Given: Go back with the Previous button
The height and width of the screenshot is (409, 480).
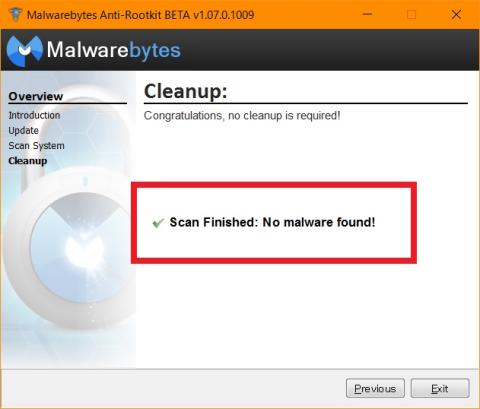Looking at the screenshot, I should 375,389.
